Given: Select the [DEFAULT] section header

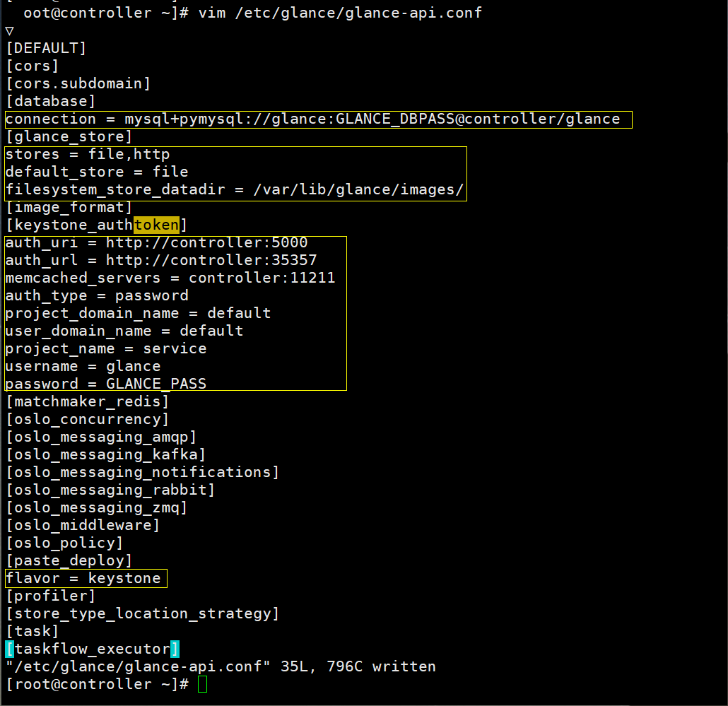Looking at the screenshot, I should pos(46,48).
